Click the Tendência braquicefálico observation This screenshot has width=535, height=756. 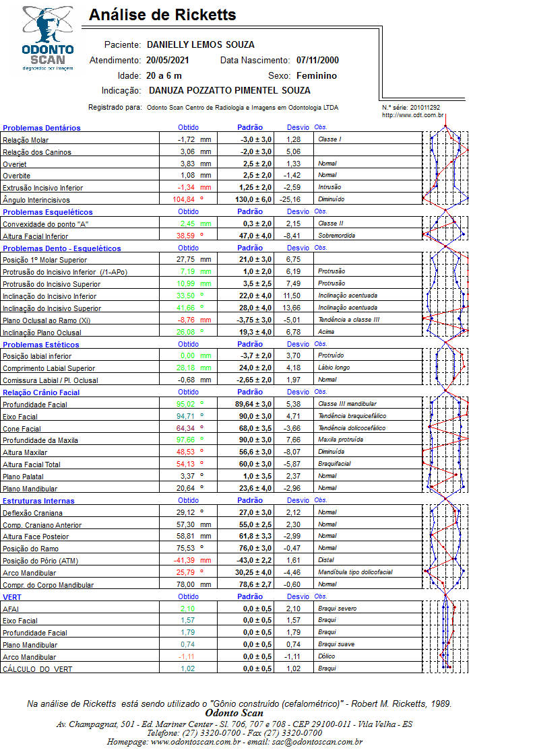[x=352, y=416]
